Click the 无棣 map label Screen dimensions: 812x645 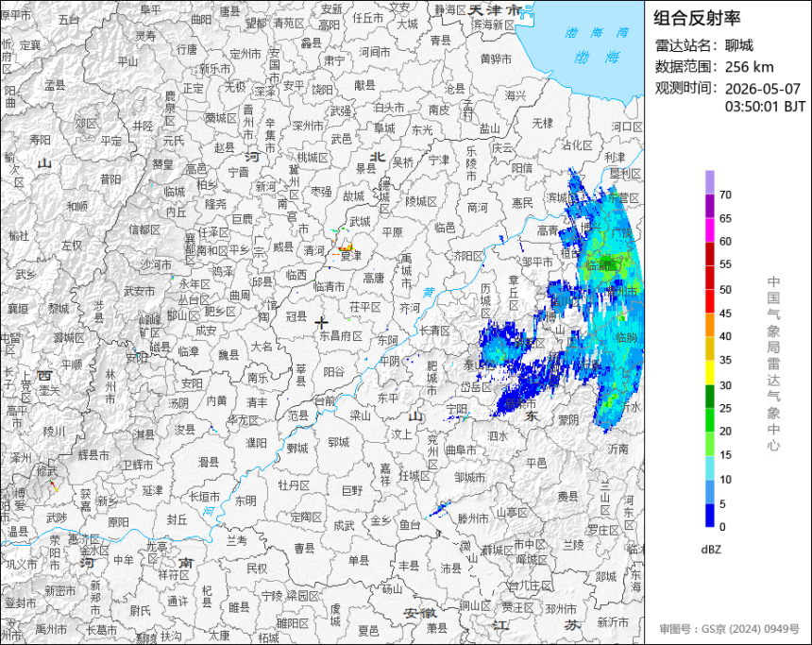pyautogui.click(x=543, y=123)
